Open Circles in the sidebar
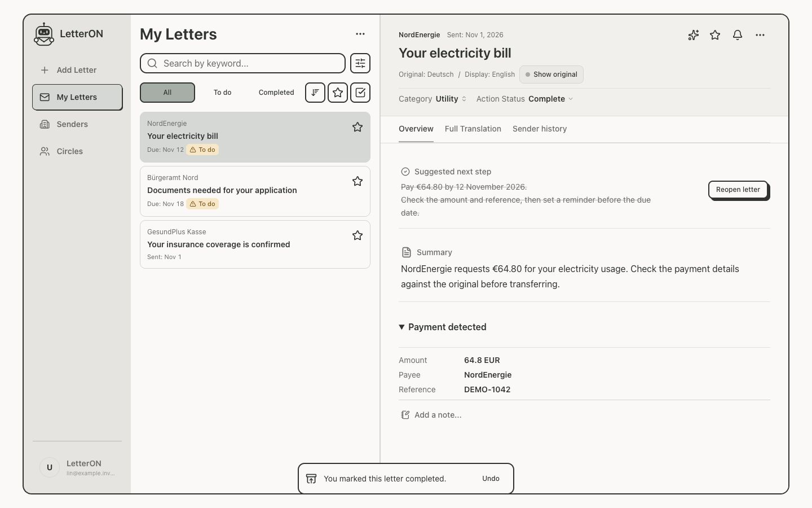The image size is (812, 508). click(x=77, y=151)
